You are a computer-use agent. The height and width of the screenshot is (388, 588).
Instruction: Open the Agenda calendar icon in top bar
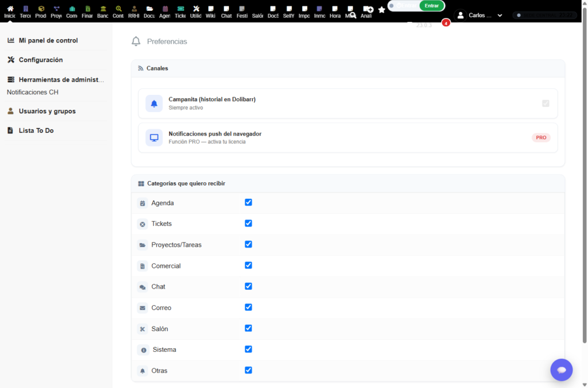[x=165, y=9]
